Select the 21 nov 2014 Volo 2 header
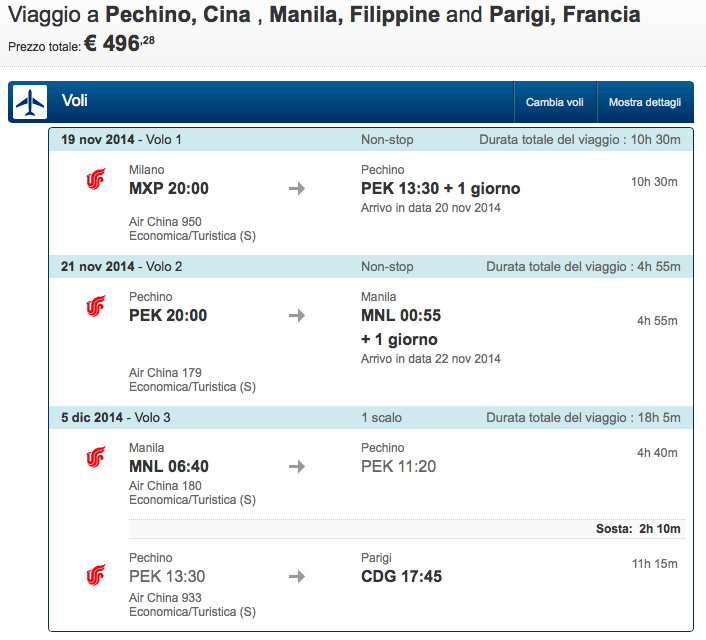This screenshot has width=706, height=640. pos(371,267)
